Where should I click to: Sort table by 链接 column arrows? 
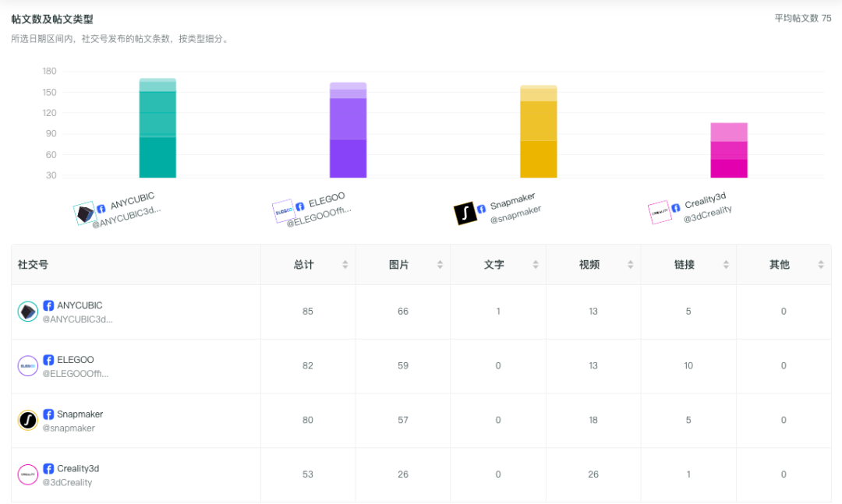(x=726, y=265)
